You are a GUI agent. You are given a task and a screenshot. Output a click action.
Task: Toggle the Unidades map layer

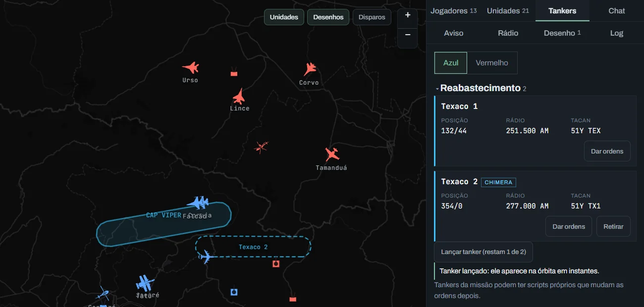[284, 17]
